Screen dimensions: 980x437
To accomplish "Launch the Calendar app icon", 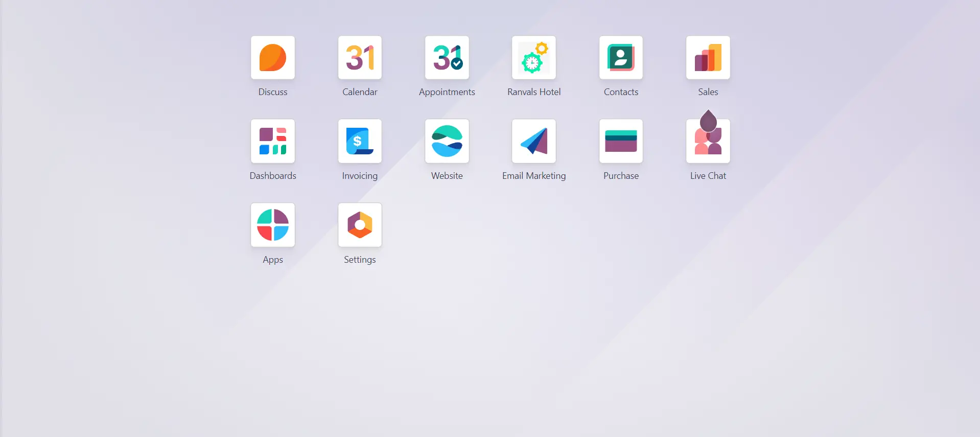I will 360,58.
